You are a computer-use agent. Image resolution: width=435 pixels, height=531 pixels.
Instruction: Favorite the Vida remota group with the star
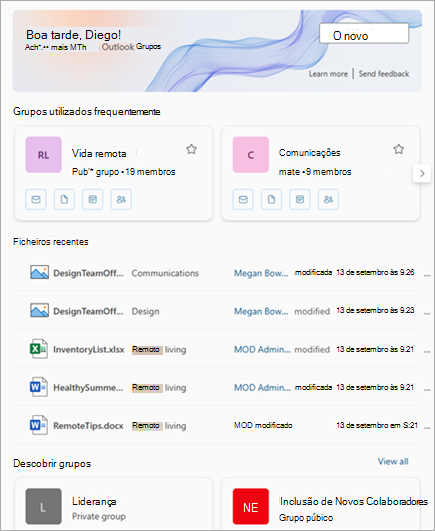coord(192,149)
